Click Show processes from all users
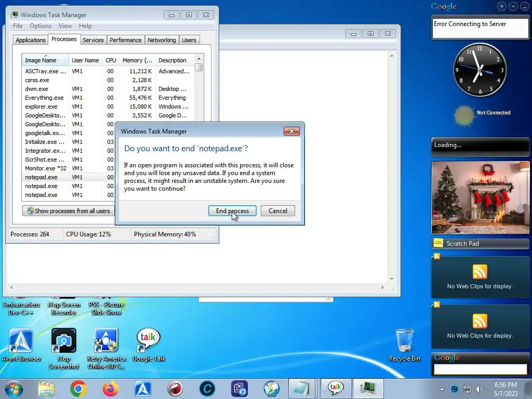The height and width of the screenshot is (399, 532). coord(68,211)
